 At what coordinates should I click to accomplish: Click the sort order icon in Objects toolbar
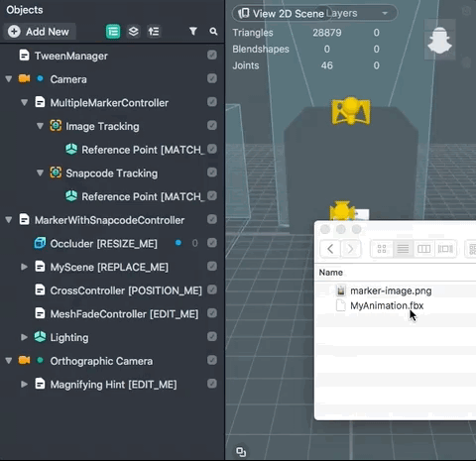pos(154,32)
